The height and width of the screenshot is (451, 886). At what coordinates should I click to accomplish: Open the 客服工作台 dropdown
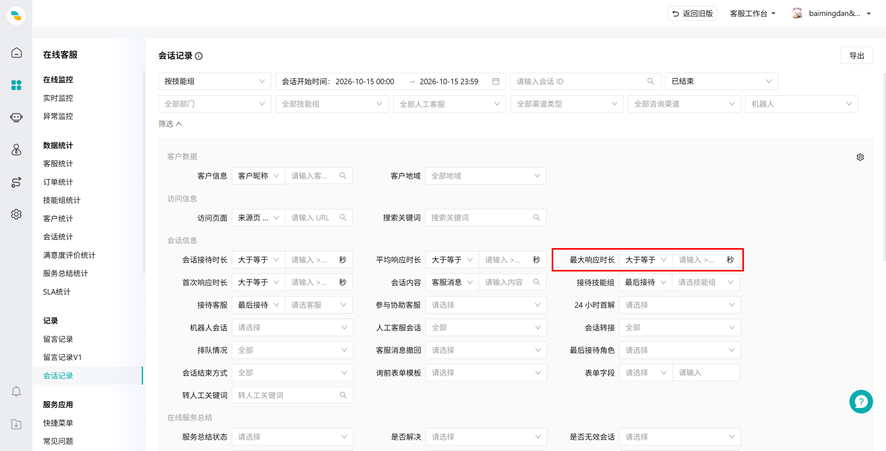click(753, 13)
